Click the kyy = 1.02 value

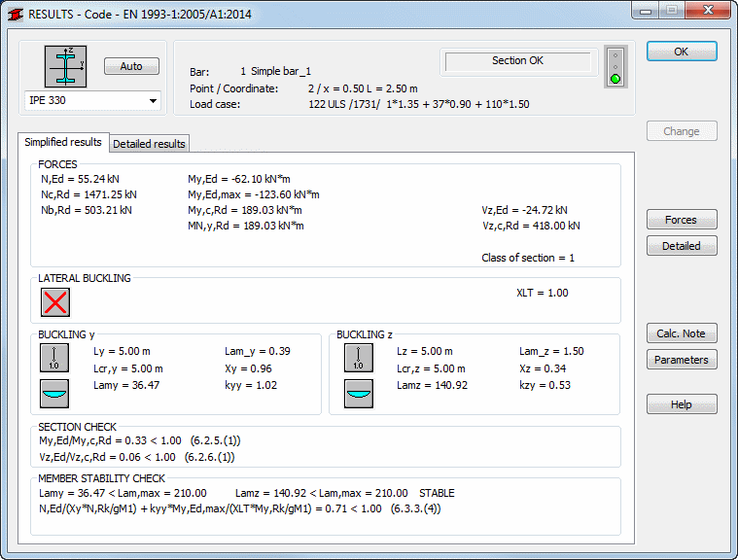(x=251, y=385)
